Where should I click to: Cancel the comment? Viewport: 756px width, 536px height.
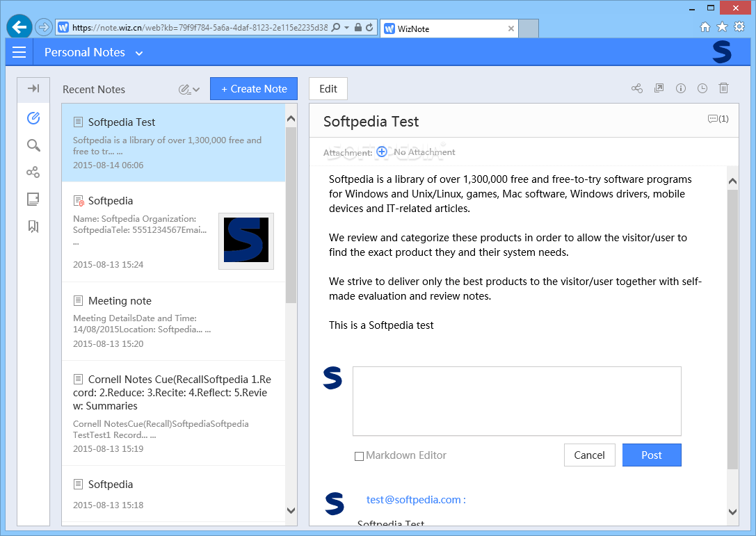(589, 455)
